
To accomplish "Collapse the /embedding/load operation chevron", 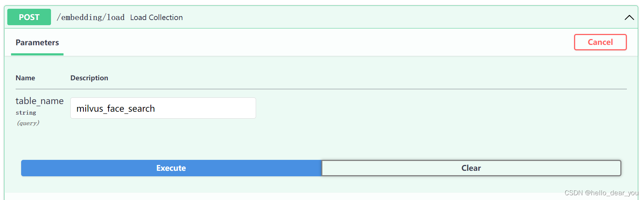I will [x=629, y=18].
